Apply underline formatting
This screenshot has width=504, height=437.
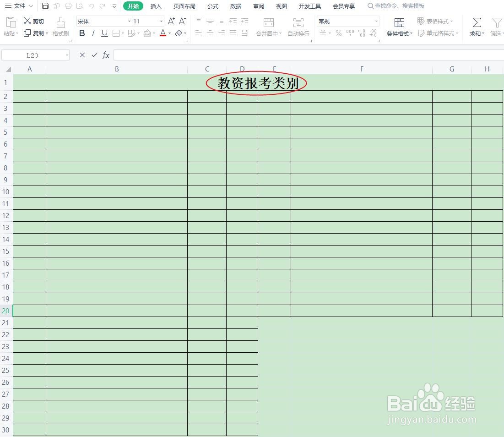tap(104, 33)
